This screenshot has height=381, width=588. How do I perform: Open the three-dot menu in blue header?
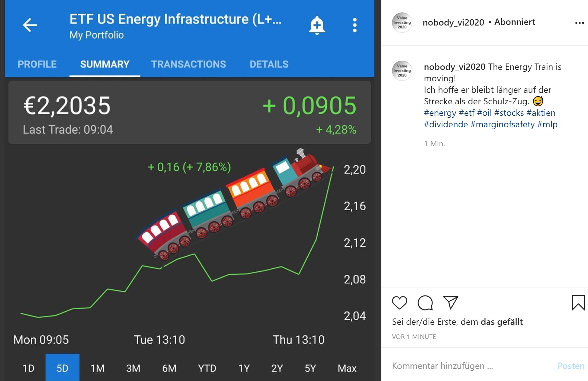coord(355,25)
